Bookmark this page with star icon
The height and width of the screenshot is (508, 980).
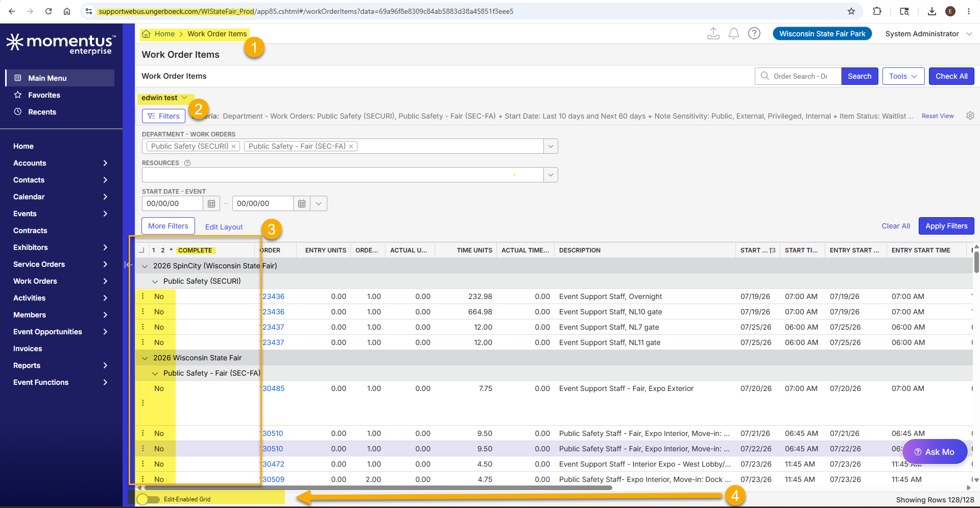click(851, 11)
